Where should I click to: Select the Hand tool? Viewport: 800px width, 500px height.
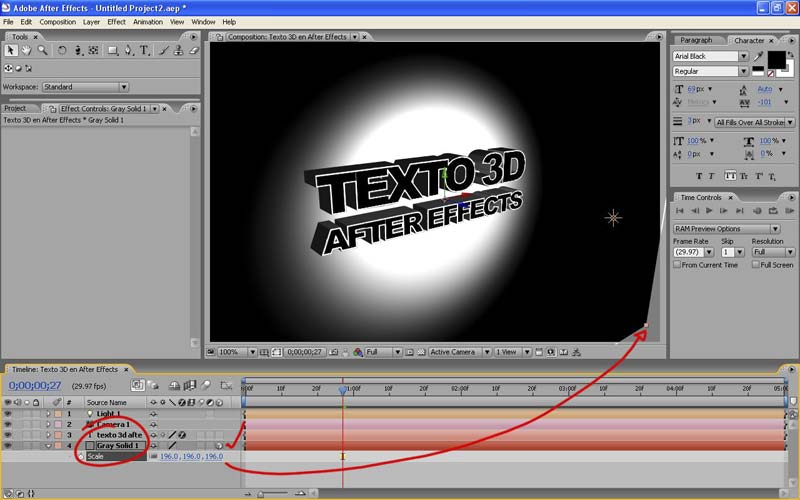(x=26, y=51)
